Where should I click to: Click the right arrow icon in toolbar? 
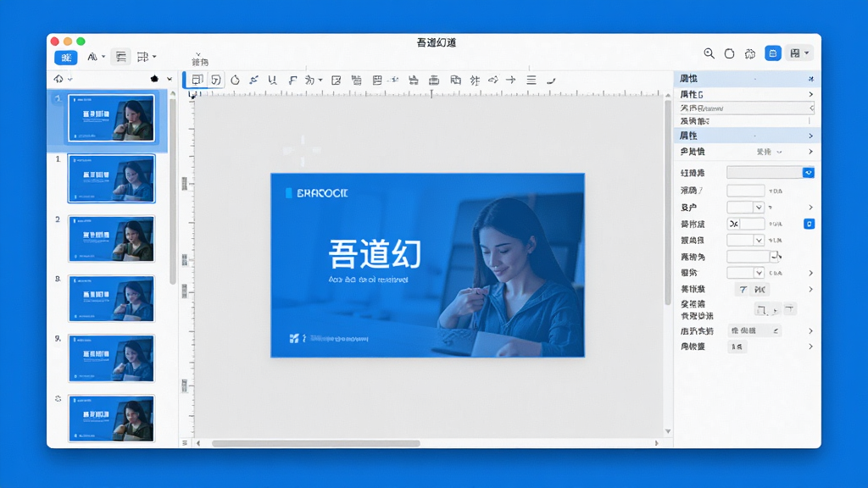(511, 80)
